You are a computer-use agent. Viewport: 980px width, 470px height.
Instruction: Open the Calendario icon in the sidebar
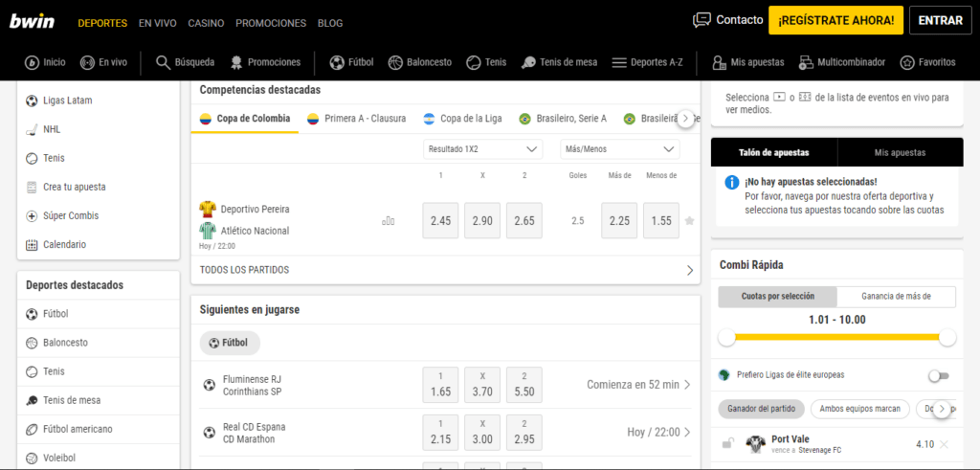[32, 244]
